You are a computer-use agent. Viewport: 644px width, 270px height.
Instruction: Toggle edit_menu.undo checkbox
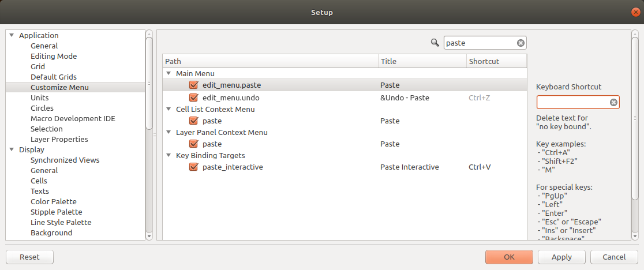coord(194,97)
